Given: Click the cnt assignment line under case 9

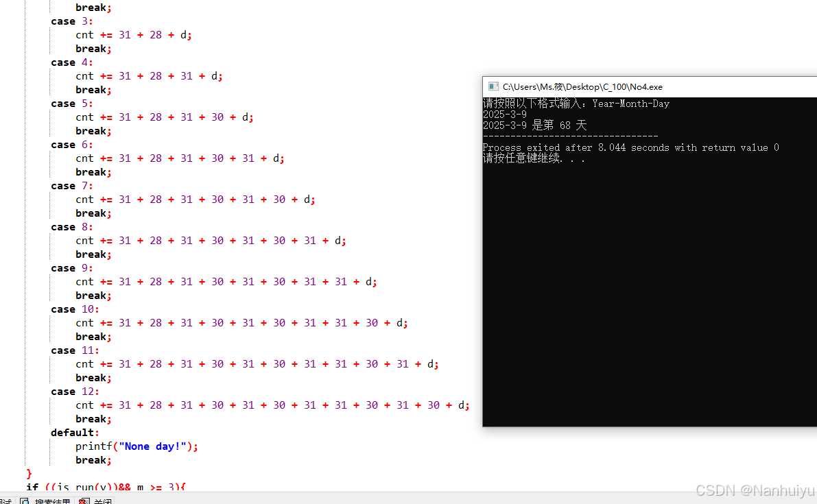Looking at the screenshot, I should (x=226, y=283).
